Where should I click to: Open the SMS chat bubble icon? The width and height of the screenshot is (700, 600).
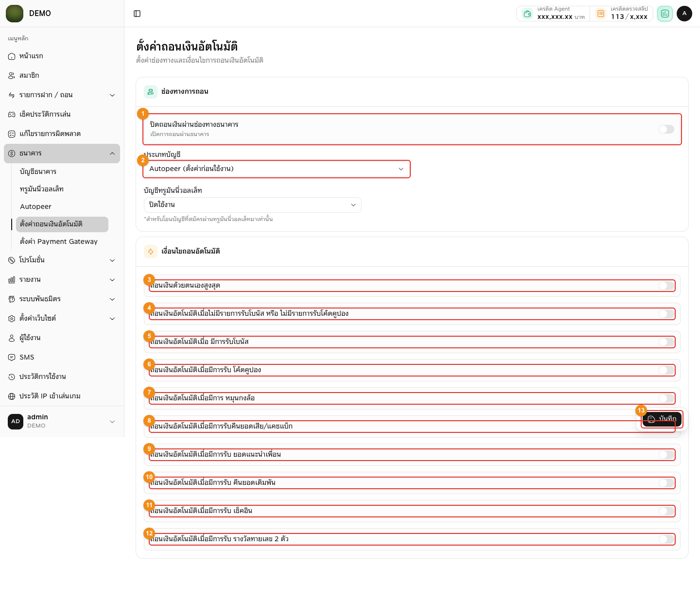[12, 358]
